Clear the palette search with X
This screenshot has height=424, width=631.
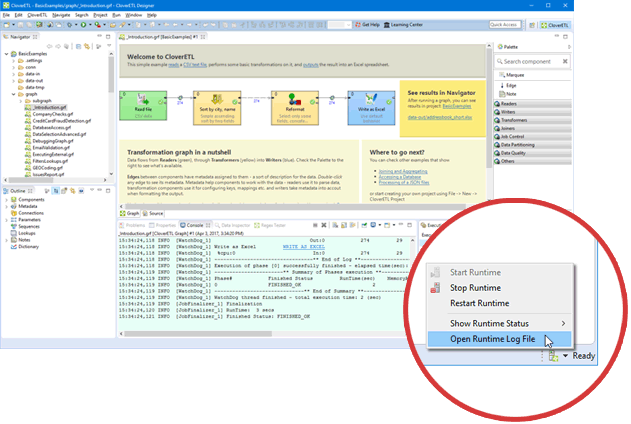[x=565, y=62]
